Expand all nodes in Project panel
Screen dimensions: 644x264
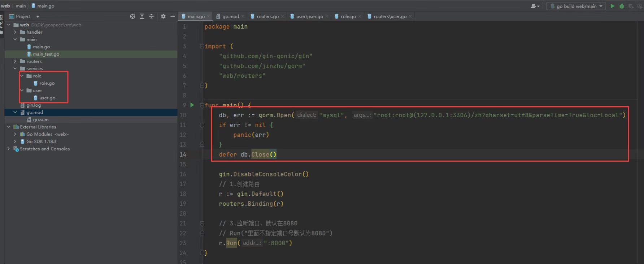tap(142, 16)
